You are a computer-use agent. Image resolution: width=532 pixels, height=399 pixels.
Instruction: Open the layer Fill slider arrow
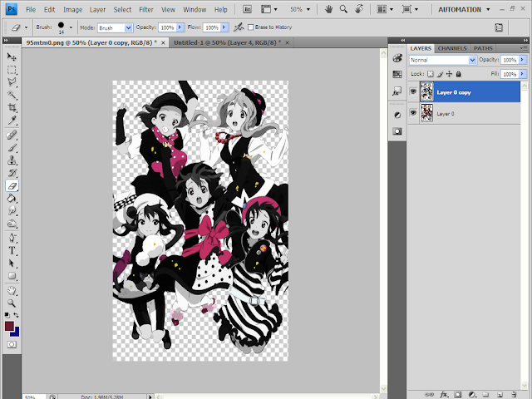click(x=523, y=74)
